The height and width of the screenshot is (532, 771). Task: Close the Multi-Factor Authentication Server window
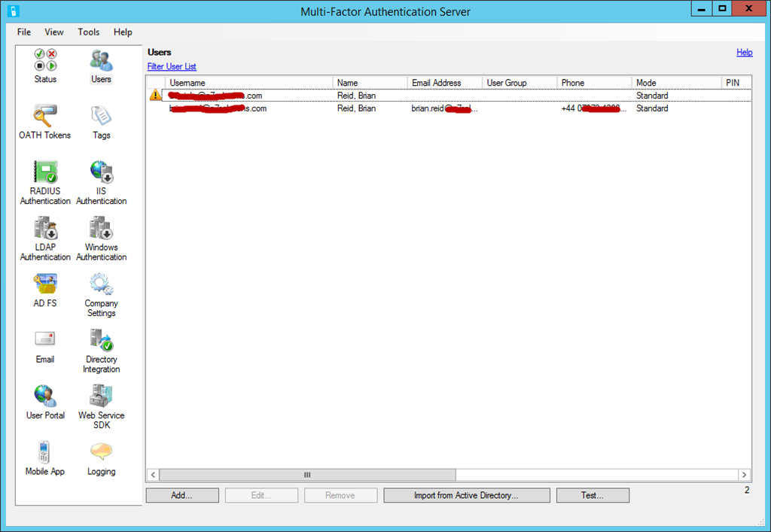tap(749, 9)
